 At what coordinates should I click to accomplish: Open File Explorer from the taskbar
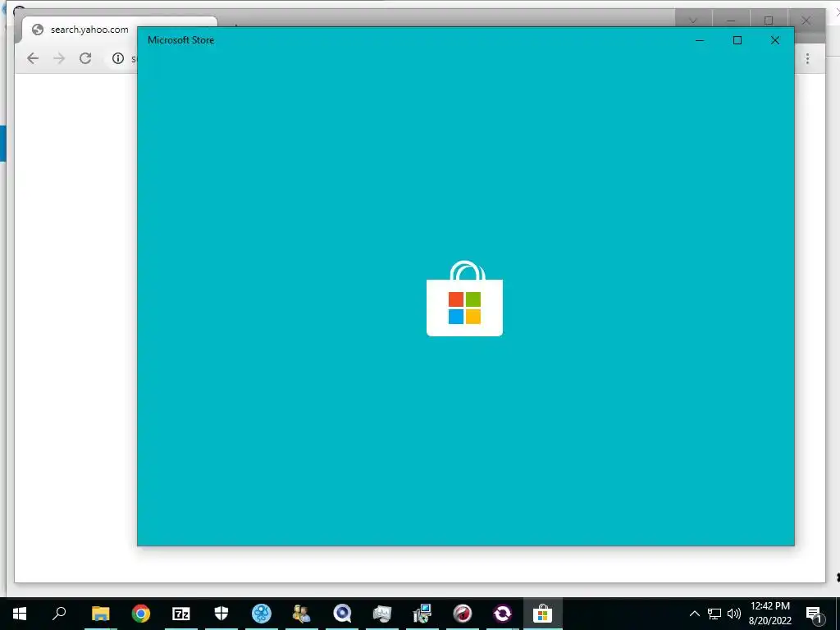tap(100, 614)
